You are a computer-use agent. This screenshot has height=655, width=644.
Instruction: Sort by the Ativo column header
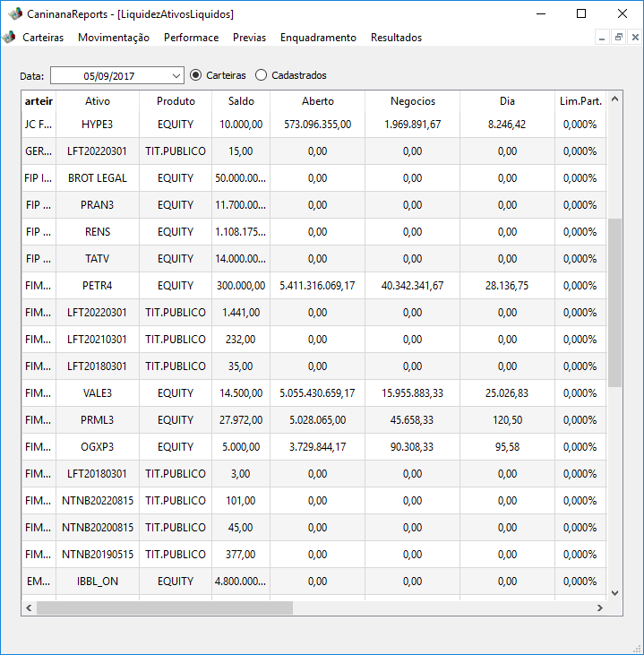98,101
